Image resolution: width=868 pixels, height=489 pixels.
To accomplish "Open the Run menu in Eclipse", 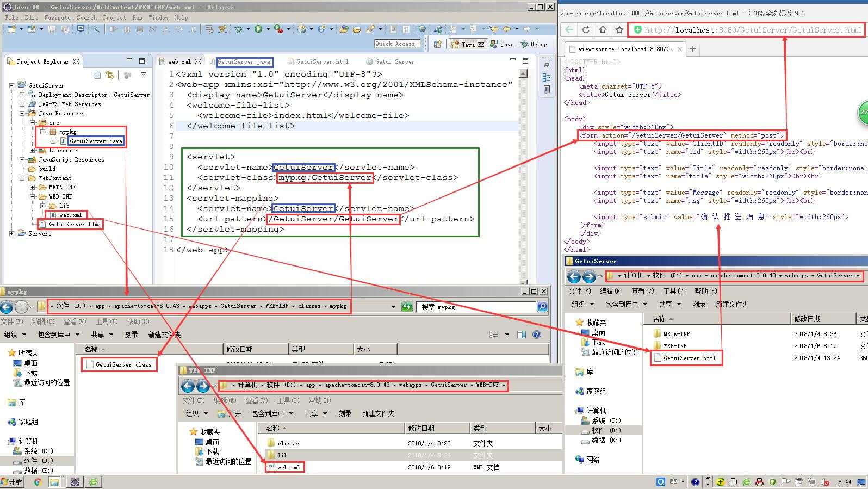I will point(138,17).
